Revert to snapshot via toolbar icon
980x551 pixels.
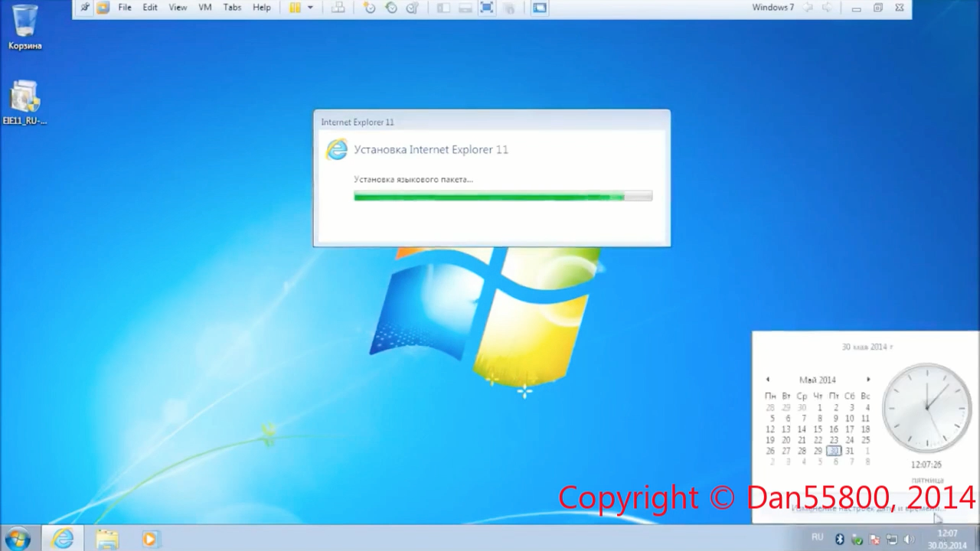(x=391, y=8)
